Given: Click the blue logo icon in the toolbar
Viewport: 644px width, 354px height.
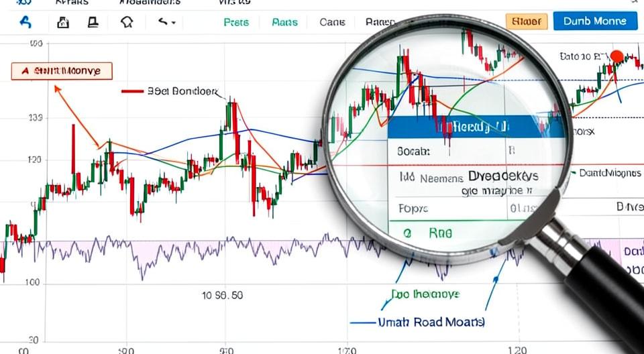Looking at the screenshot, I should pyautogui.click(x=25, y=21).
